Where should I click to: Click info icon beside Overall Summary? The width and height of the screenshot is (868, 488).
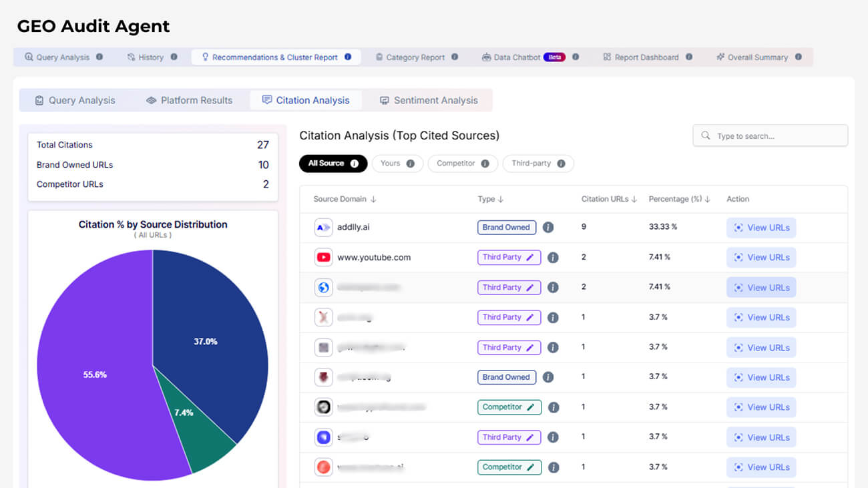click(x=798, y=57)
